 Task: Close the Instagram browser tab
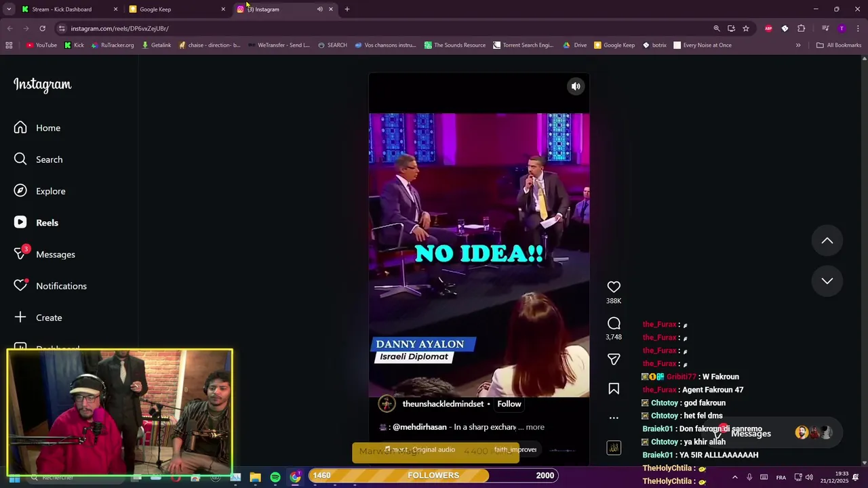click(331, 9)
